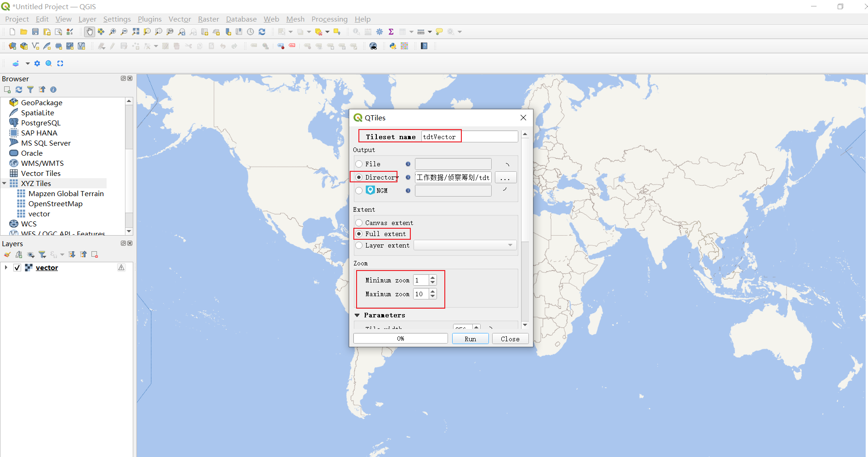Screen dimensions: 868x457
Task: Click the Directory path input field
Action: pos(453,177)
